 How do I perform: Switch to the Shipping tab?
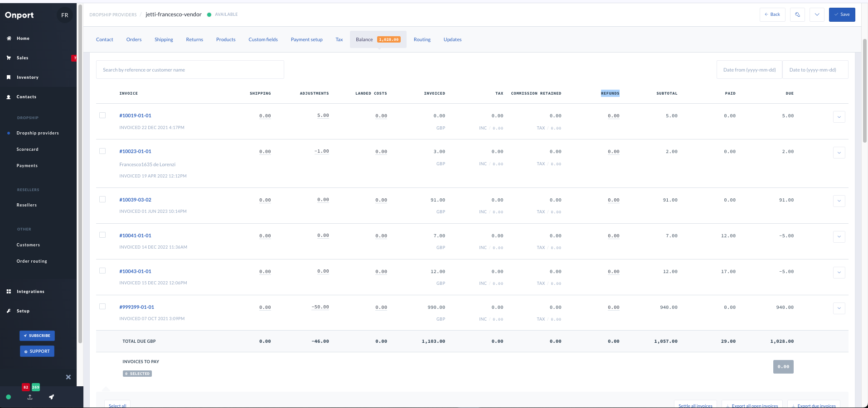(164, 39)
